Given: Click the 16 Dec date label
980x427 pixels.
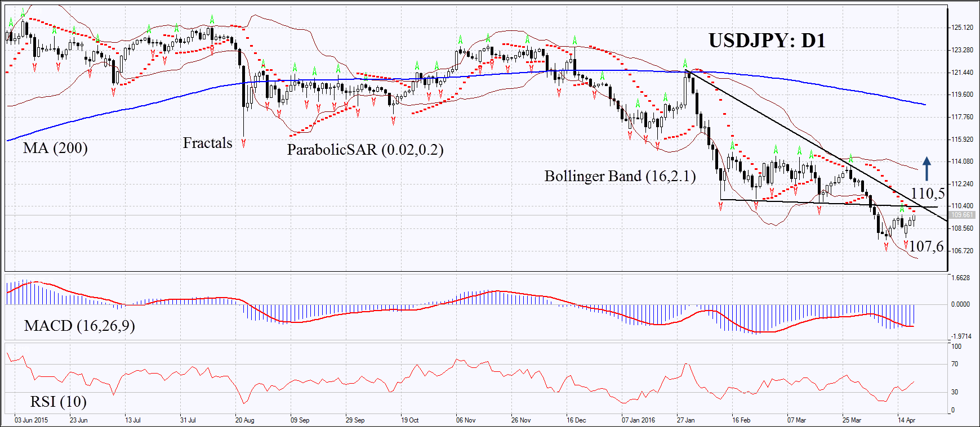Looking at the screenshot, I should pos(576,420).
